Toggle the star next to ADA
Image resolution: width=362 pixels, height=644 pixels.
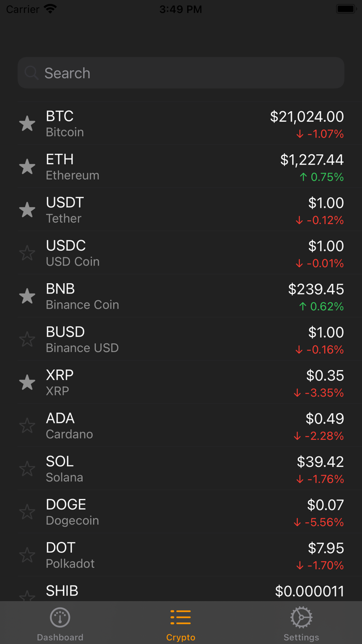(27, 425)
